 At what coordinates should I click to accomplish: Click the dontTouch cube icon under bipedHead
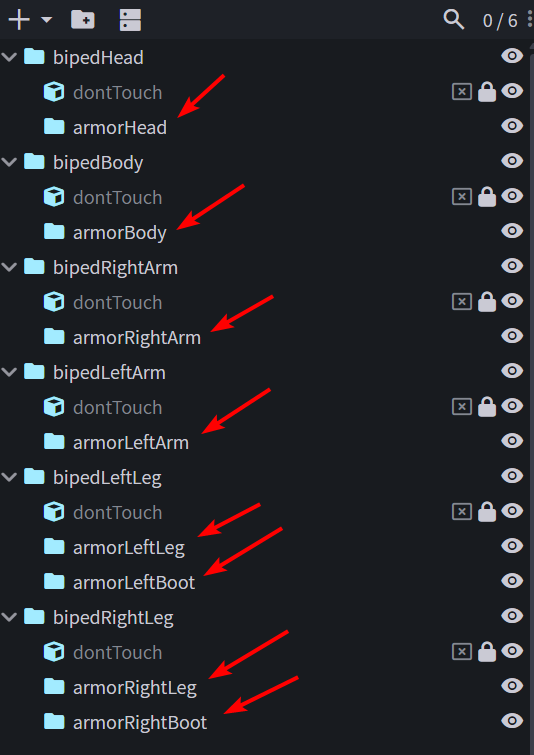pyautogui.click(x=54, y=91)
